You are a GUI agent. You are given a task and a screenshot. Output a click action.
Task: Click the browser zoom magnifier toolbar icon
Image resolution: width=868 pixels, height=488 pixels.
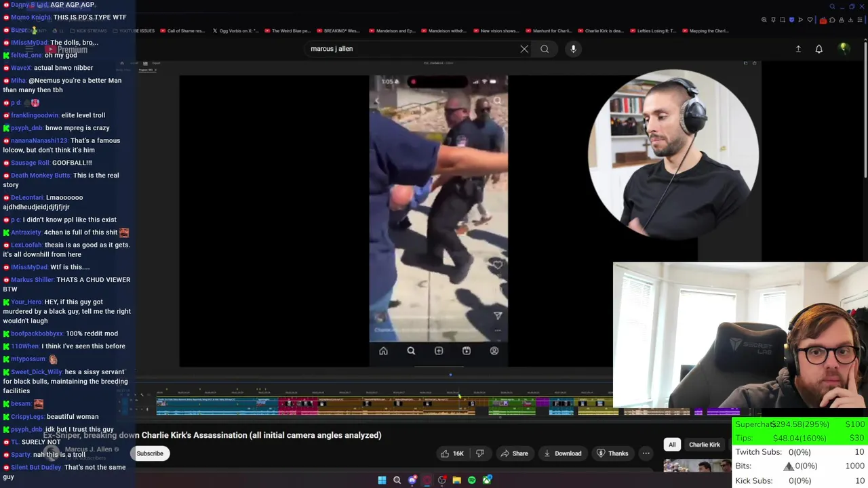point(764,20)
